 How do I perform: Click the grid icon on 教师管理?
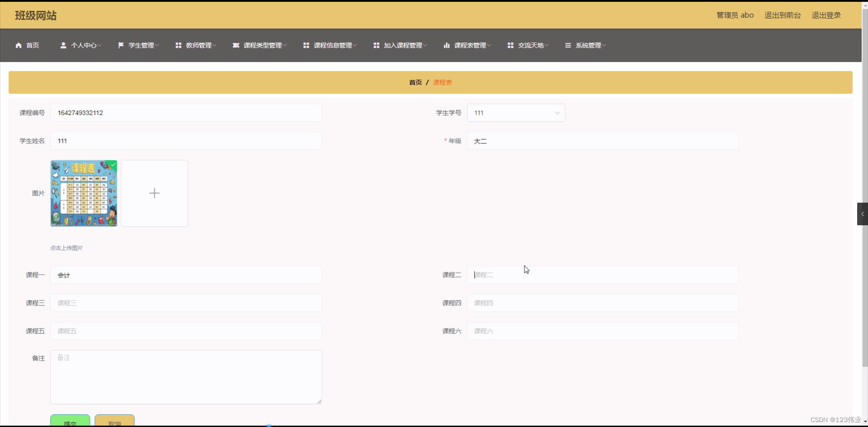pos(179,45)
